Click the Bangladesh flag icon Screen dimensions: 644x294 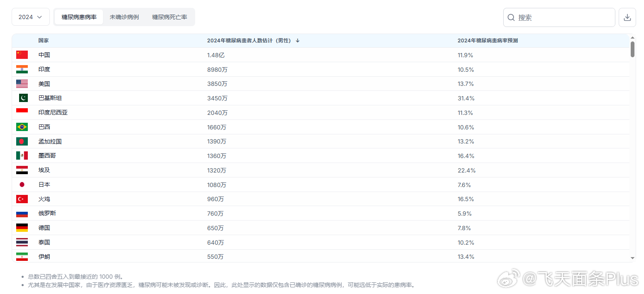pos(22,141)
